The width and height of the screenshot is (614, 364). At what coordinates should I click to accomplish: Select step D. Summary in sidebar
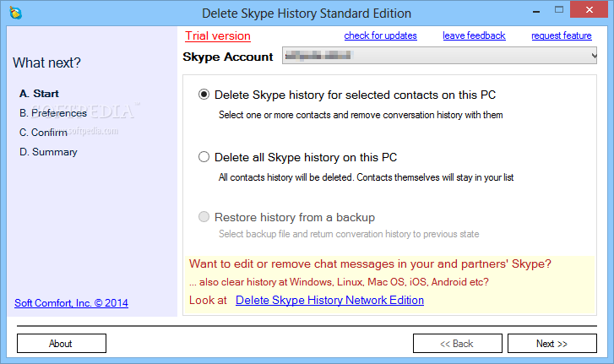[48, 152]
